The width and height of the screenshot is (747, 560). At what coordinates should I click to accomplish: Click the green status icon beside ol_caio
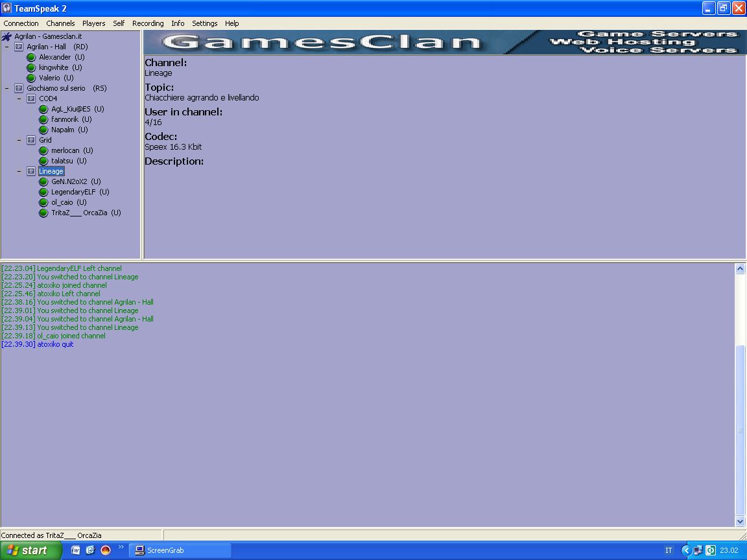43,202
